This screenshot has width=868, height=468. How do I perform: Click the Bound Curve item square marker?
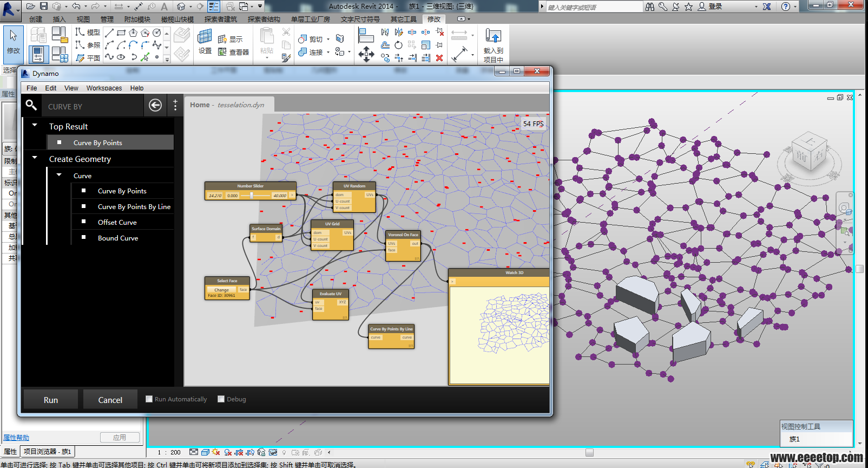(x=84, y=237)
